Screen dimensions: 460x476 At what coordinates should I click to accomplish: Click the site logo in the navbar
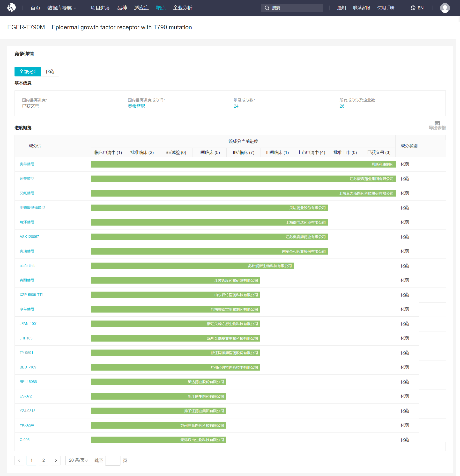coord(11,7)
